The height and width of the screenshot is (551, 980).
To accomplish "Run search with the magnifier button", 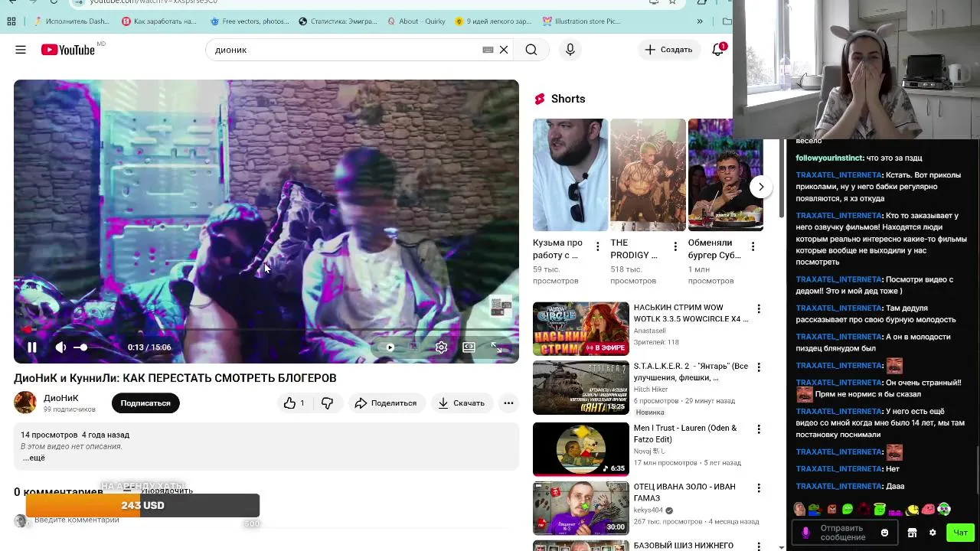I will [x=531, y=50].
